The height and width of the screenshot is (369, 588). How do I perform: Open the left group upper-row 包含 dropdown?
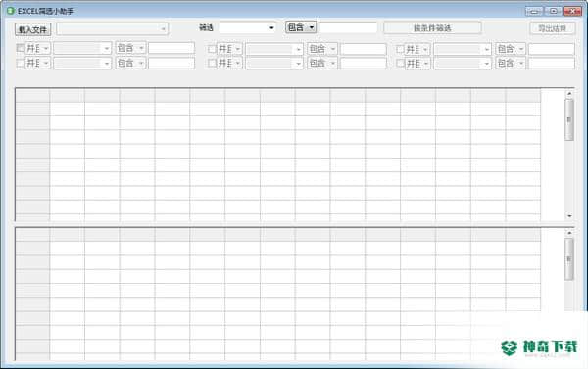tap(130, 48)
